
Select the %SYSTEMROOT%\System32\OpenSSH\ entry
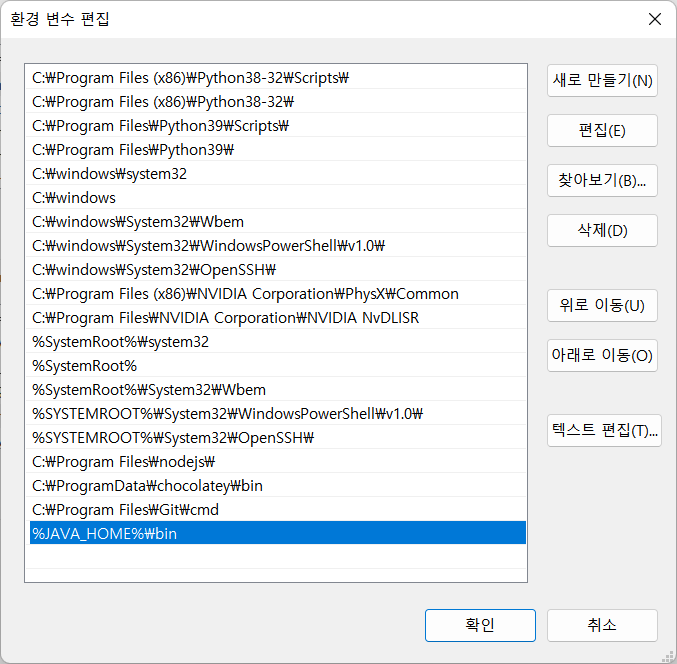(x=278, y=438)
